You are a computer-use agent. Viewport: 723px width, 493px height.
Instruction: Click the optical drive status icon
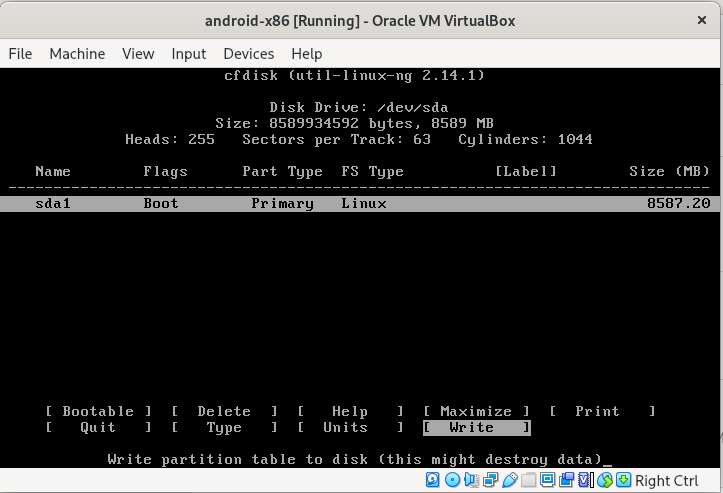452,481
